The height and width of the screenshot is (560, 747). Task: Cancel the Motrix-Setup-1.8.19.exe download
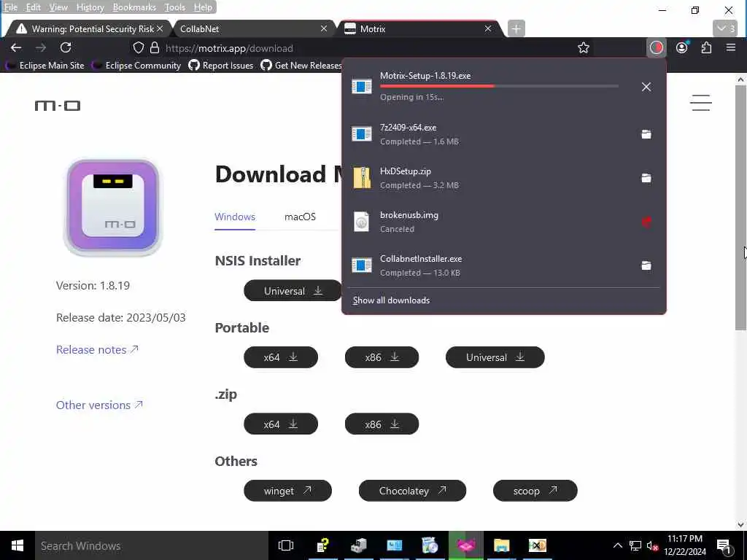pyautogui.click(x=646, y=87)
